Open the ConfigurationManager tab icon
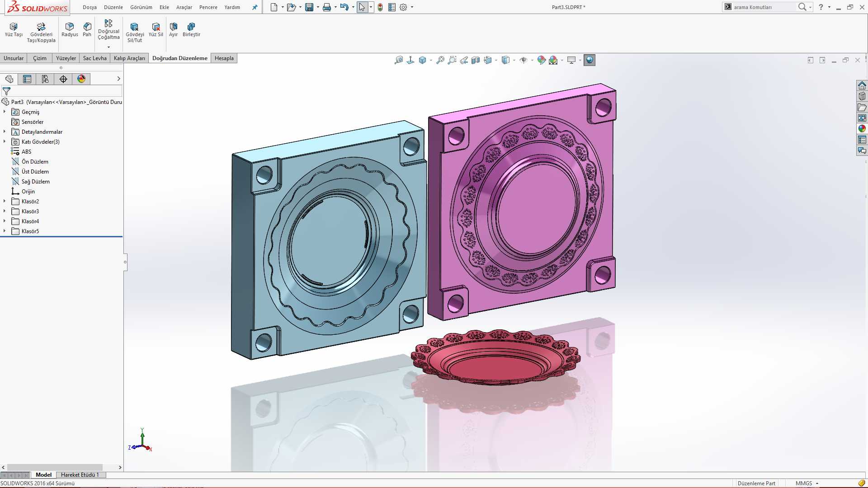The image size is (868, 488). tap(45, 79)
